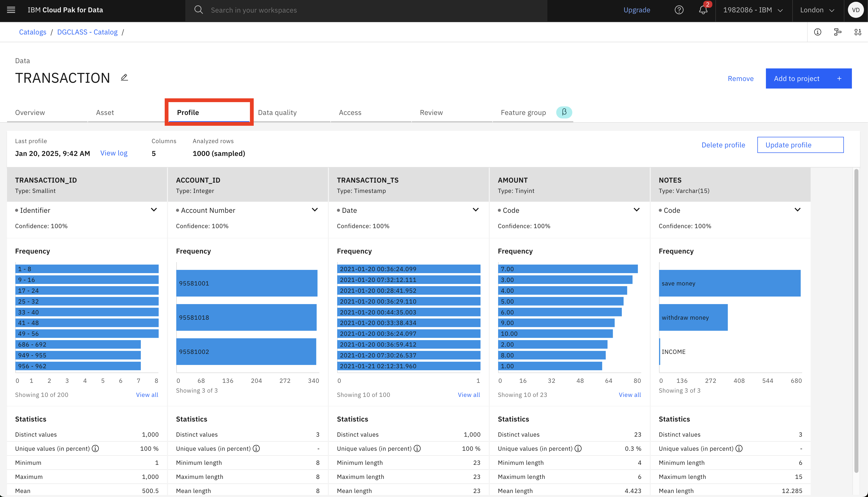Open related assets icon in top right

[858, 32]
